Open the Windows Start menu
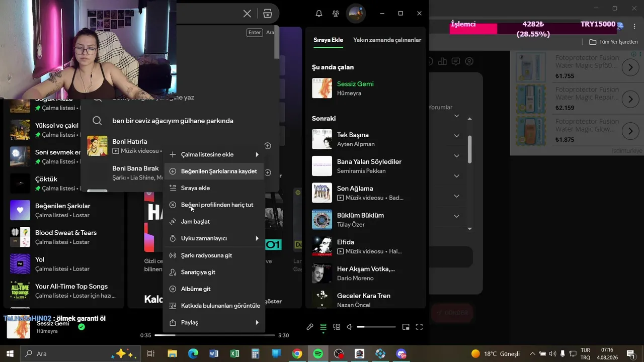The height and width of the screenshot is (362, 644). (x=10, y=353)
